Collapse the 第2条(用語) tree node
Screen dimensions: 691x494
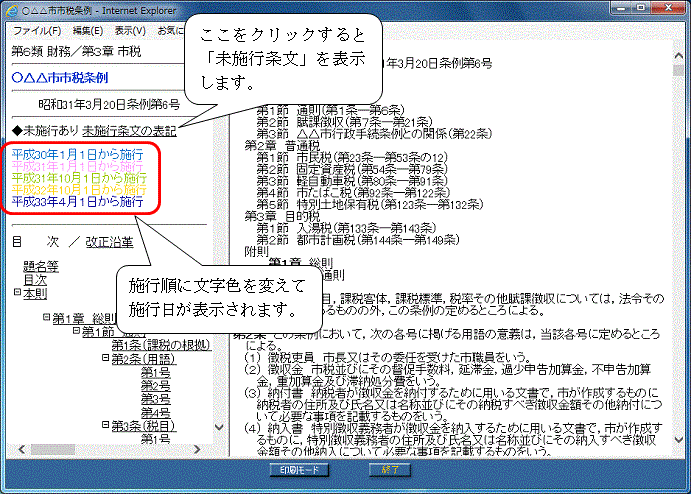(x=105, y=358)
